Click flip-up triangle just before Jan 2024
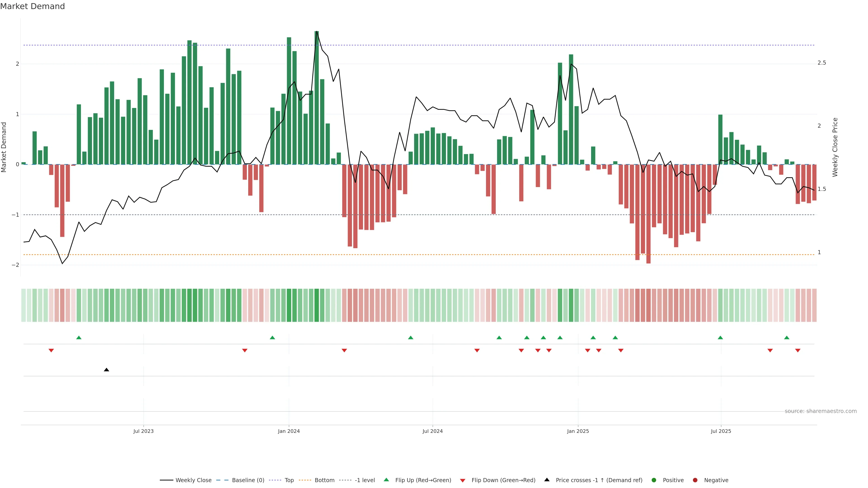Image resolution: width=868 pixels, height=488 pixels. (x=273, y=338)
